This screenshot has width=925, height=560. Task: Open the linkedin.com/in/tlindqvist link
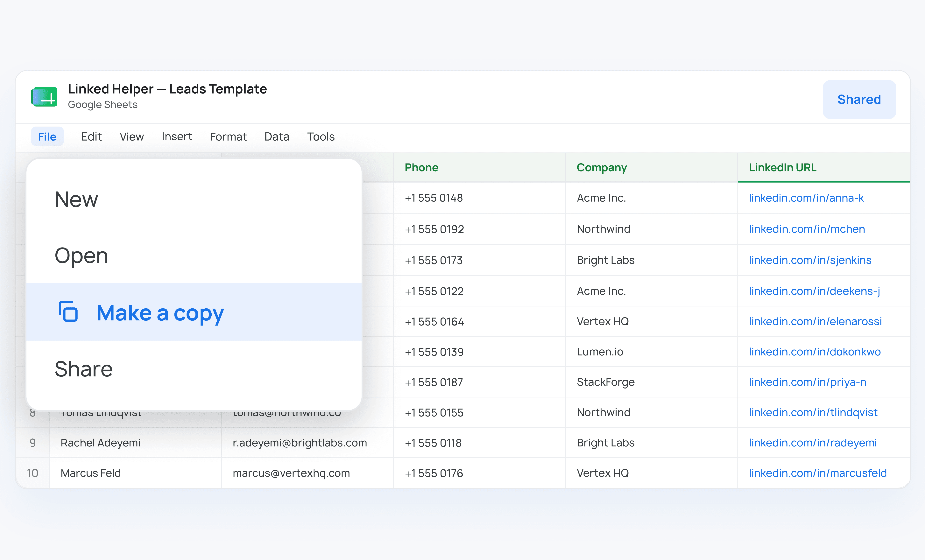click(813, 413)
